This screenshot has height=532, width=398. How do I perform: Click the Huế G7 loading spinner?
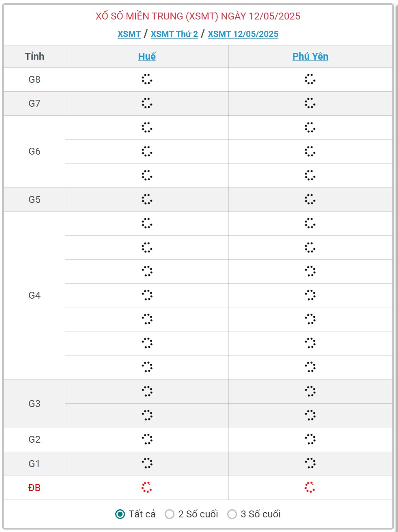(147, 103)
